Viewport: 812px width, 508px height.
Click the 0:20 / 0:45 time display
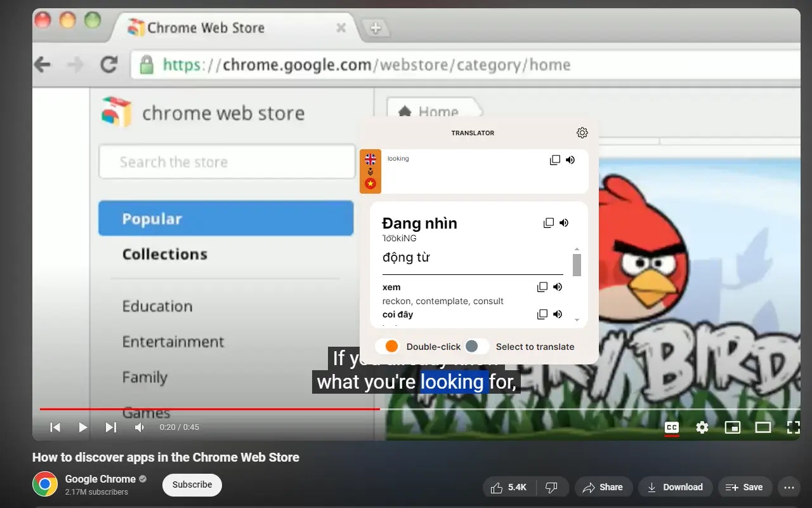coord(180,427)
